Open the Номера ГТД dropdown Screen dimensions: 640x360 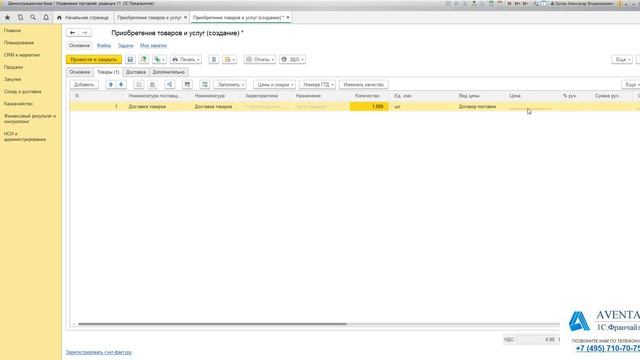pos(317,84)
